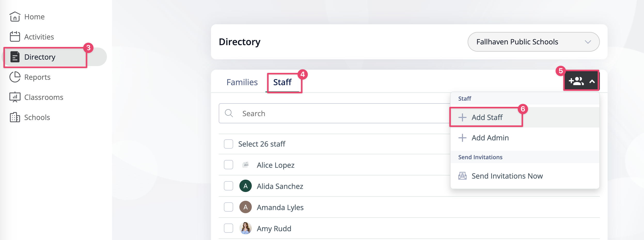Choose Add Admin from the menu
The height and width of the screenshot is (240, 644).
point(490,138)
